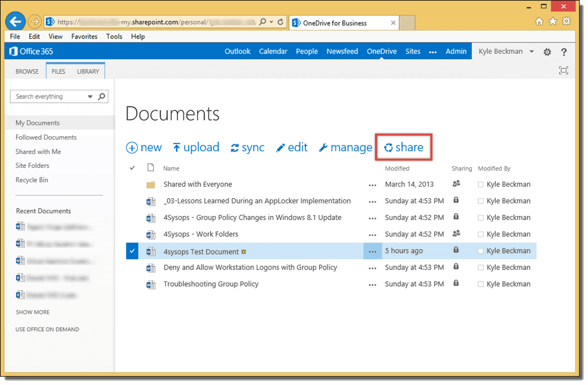
Task: Tick the Modified By checkbox in _03-Lessons Learned row
Action: point(481,201)
